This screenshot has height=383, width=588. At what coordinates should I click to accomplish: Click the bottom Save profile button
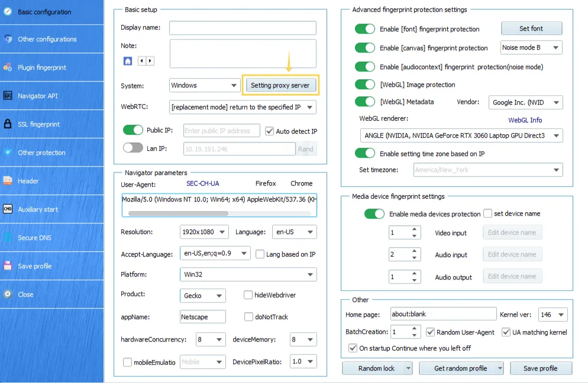pyautogui.click(x=540, y=368)
